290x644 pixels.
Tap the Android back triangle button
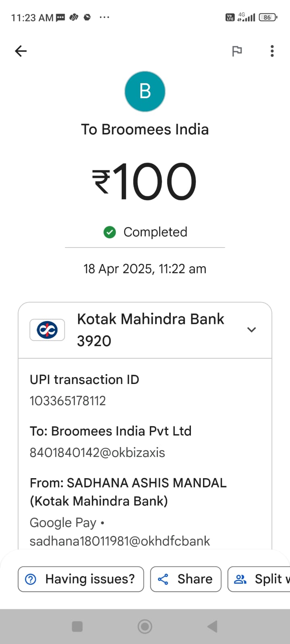click(212, 626)
